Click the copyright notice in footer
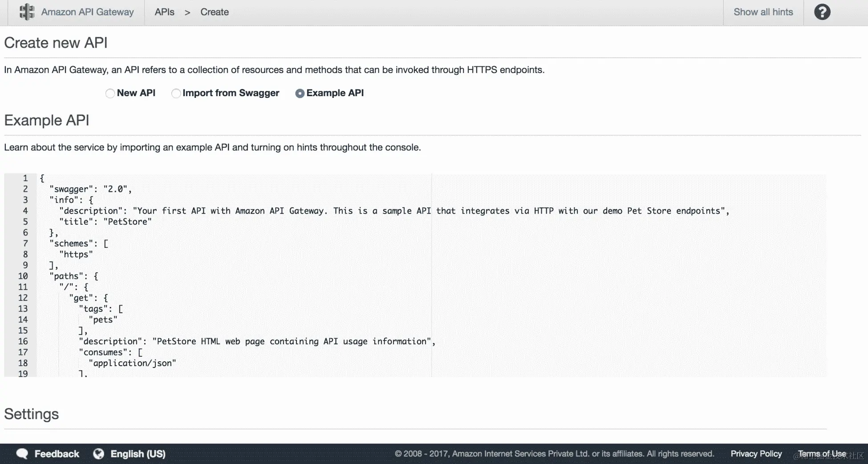Viewport: 868px width, 464px height. pos(554,454)
